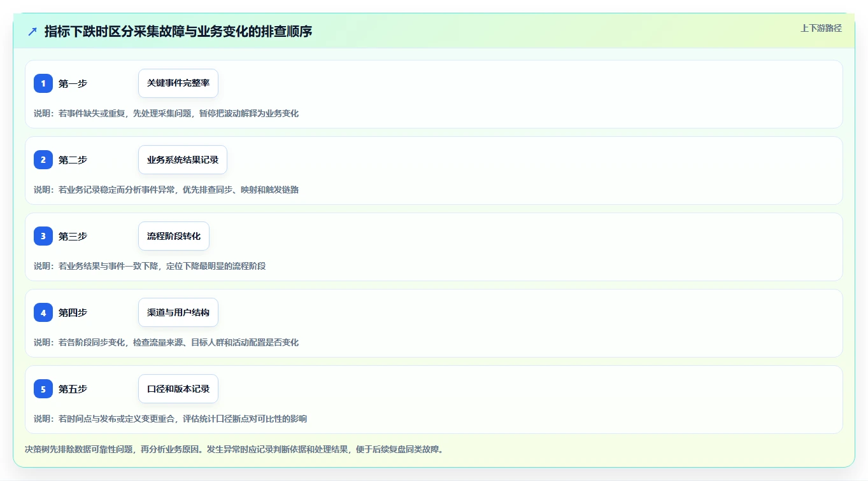Select the 口径和版本记录 chip

[178, 389]
